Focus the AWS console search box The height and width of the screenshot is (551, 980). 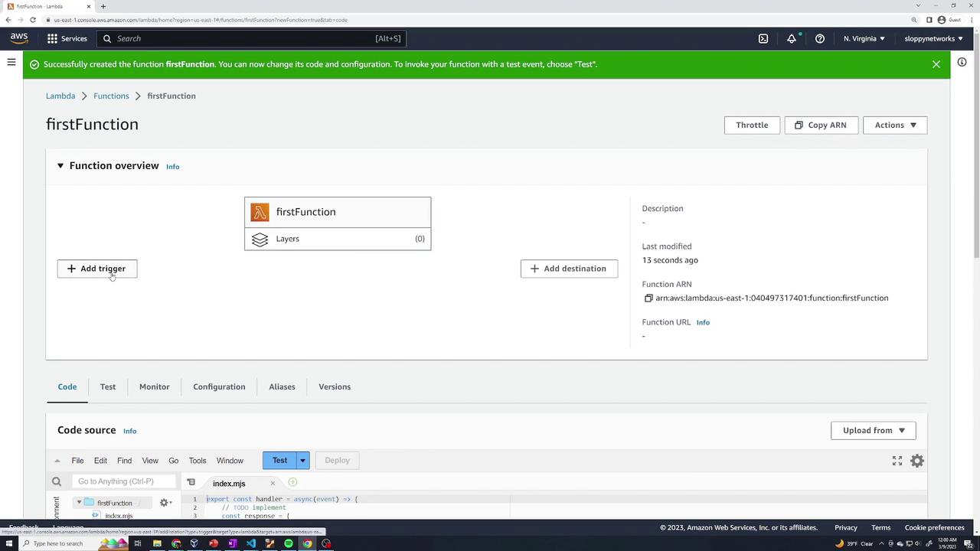pyautogui.click(x=251, y=38)
